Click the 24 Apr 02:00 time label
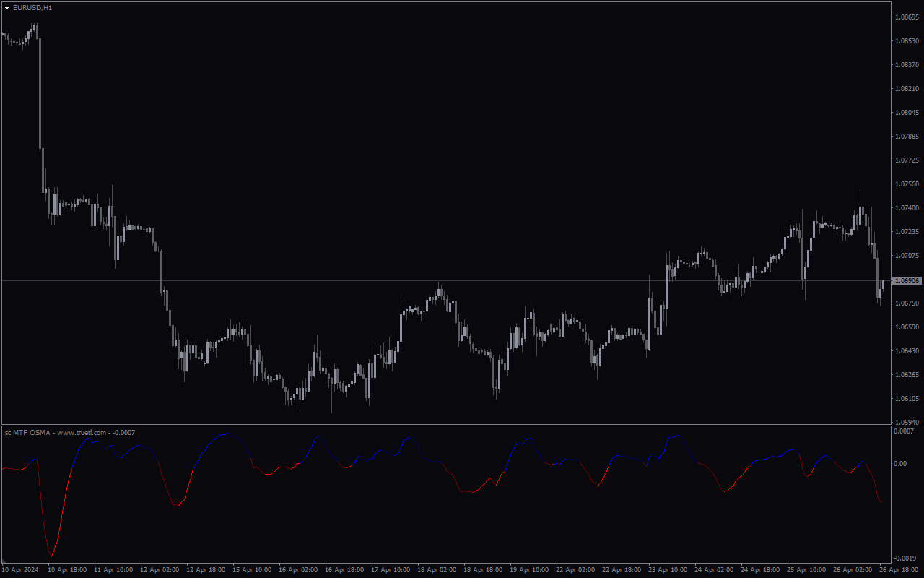This screenshot has height=578, width=924. [714, 570]
